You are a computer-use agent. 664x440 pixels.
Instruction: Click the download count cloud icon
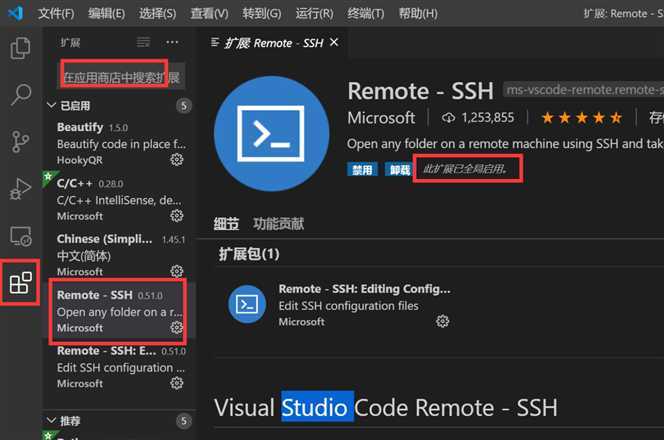tap(448, 117)
